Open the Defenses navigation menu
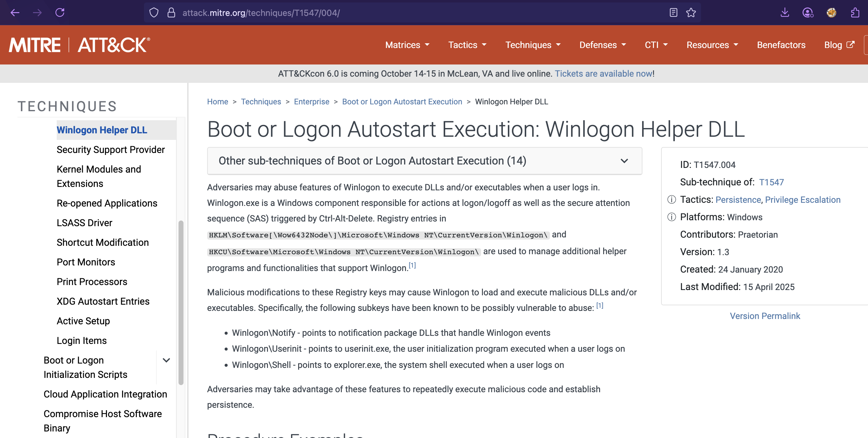The image size is (868, 438). tap(603, 45)
